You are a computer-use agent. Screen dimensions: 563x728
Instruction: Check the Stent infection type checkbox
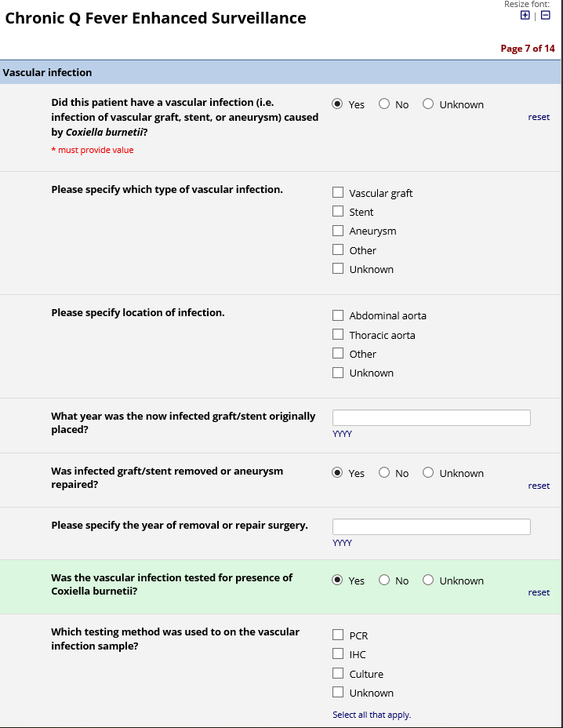coord(338,211)
